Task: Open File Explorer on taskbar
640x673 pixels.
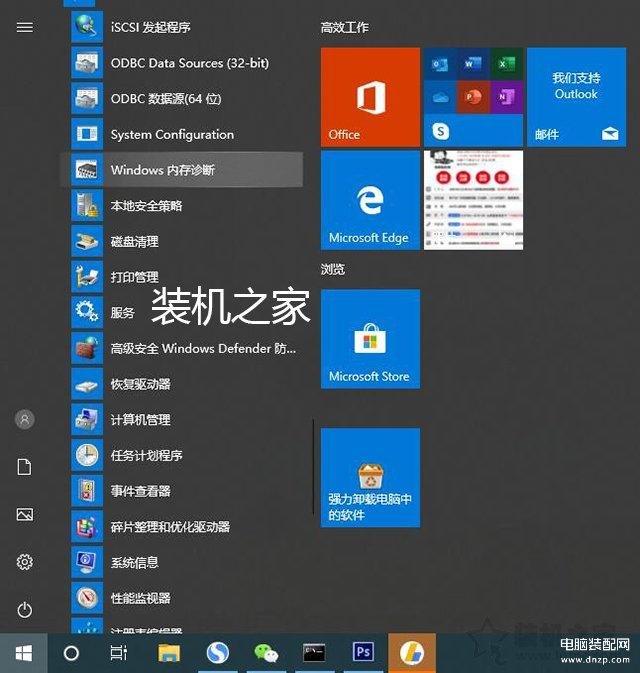Action: [x=169, y=653]
